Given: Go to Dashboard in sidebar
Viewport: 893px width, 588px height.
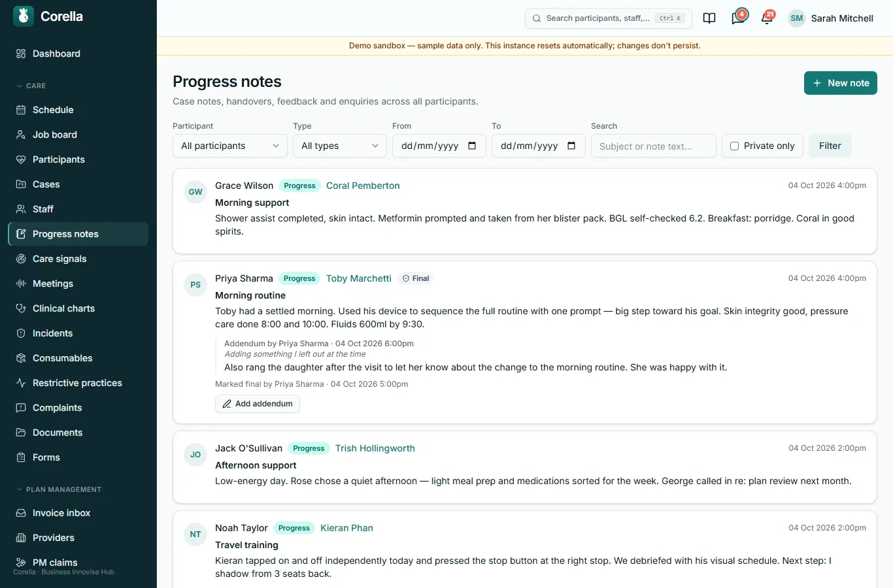Looking at the screenshot, I should pos(78,54).
